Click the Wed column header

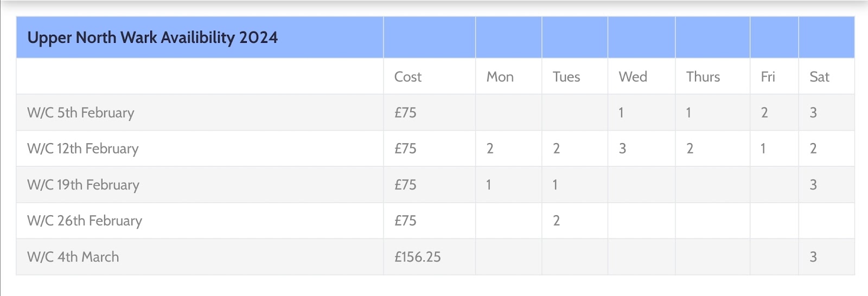pos(633,77)
